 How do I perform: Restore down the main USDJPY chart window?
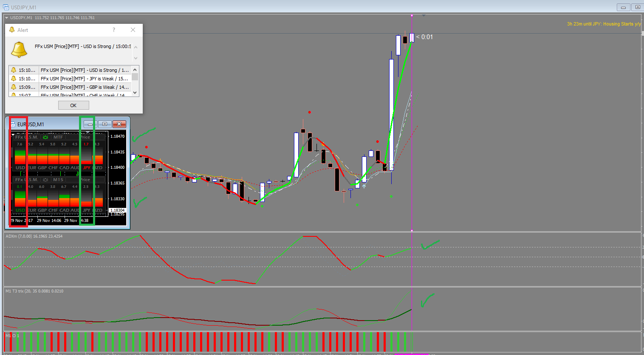638,7
